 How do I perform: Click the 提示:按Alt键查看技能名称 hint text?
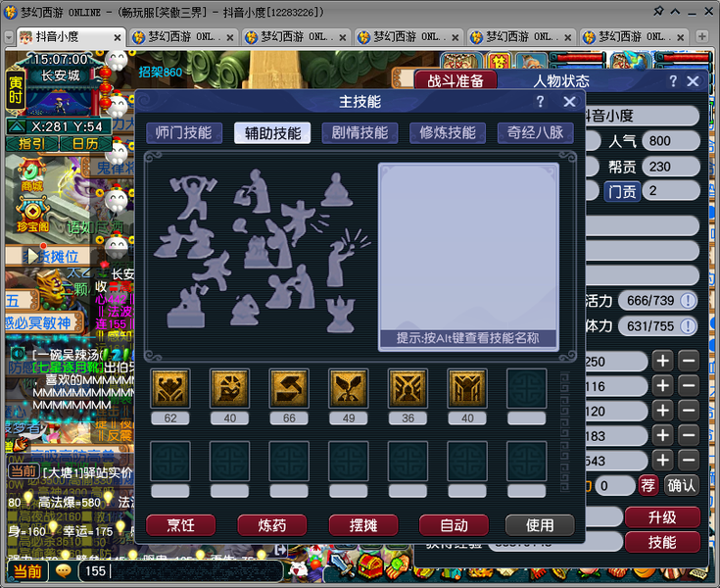tap(467, 338)
